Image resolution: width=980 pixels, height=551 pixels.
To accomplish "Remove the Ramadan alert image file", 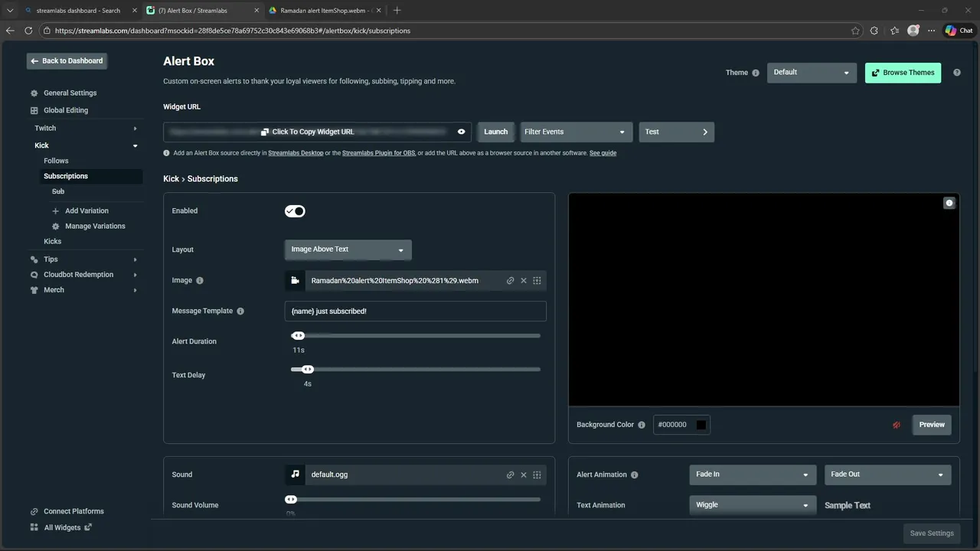I will 524,281.
